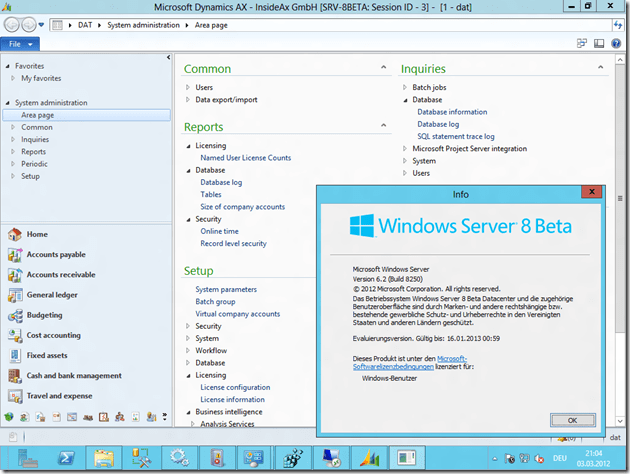Open Server Manager from the taskbar

click(x=27, y=458)
